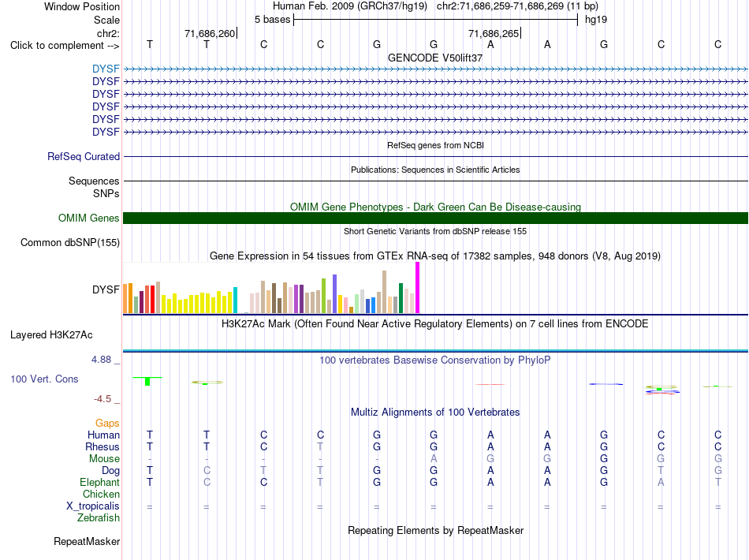Click the Rhesus species label
The width and height of the screenshot is (749, 560).
tap(102, 446)
